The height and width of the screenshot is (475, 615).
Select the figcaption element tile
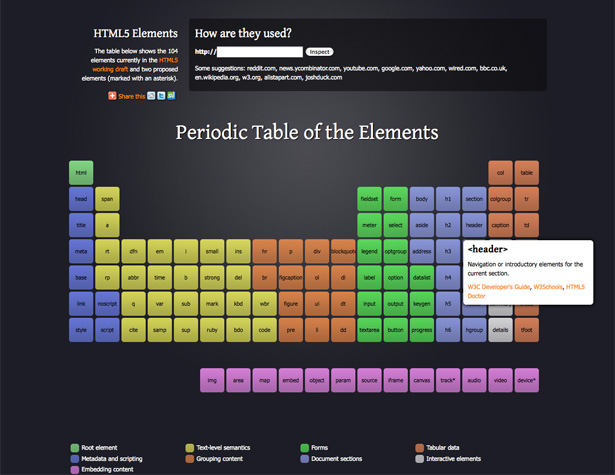point(291,277)
